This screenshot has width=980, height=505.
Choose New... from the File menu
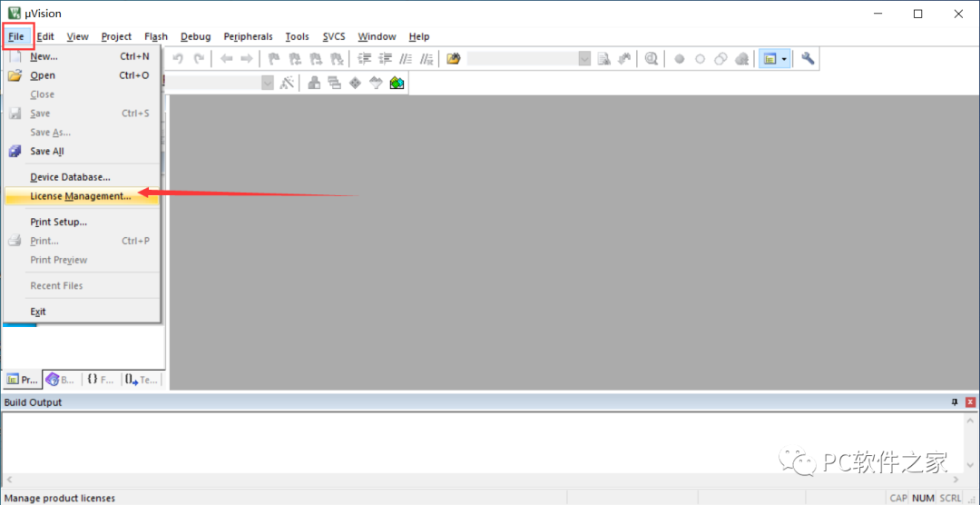click(82, 56)
